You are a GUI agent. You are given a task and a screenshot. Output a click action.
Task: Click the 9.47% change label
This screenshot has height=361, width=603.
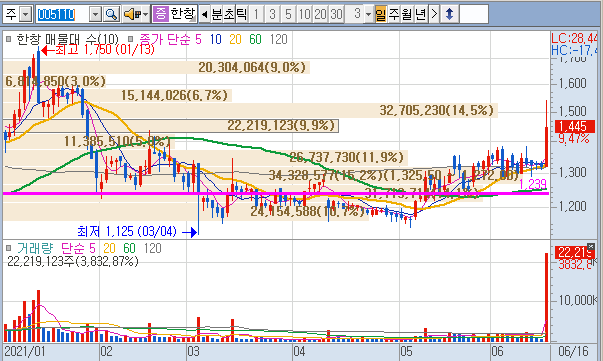point(573,138)
